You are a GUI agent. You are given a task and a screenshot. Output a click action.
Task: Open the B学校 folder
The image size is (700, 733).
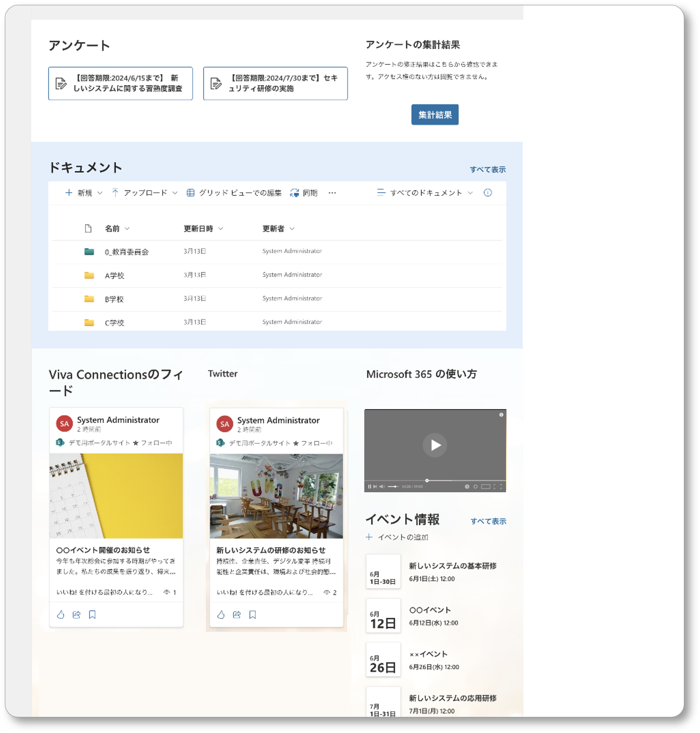114,299
